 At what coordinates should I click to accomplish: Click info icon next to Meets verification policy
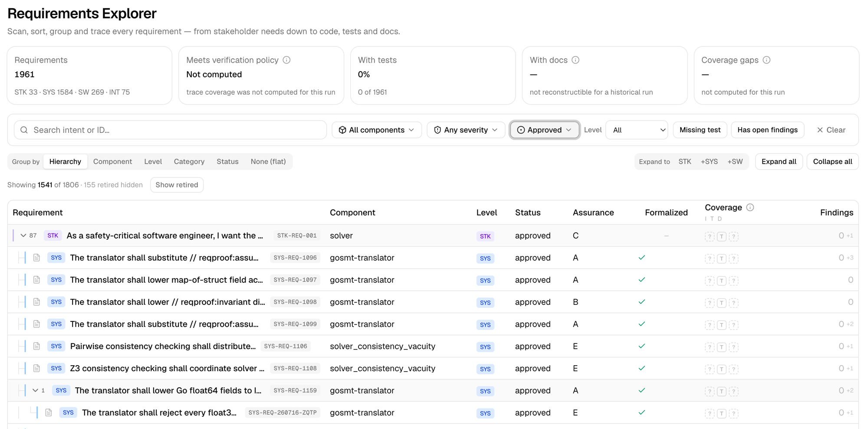coord(286,60)
